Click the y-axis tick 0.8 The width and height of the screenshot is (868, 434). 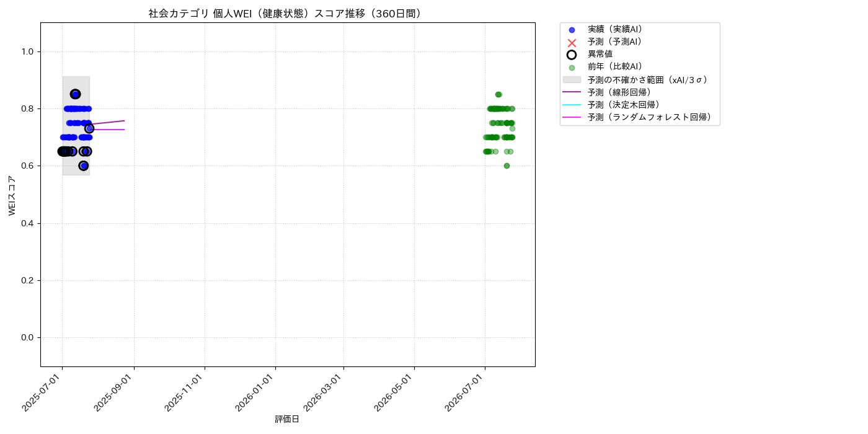[27, 108]
